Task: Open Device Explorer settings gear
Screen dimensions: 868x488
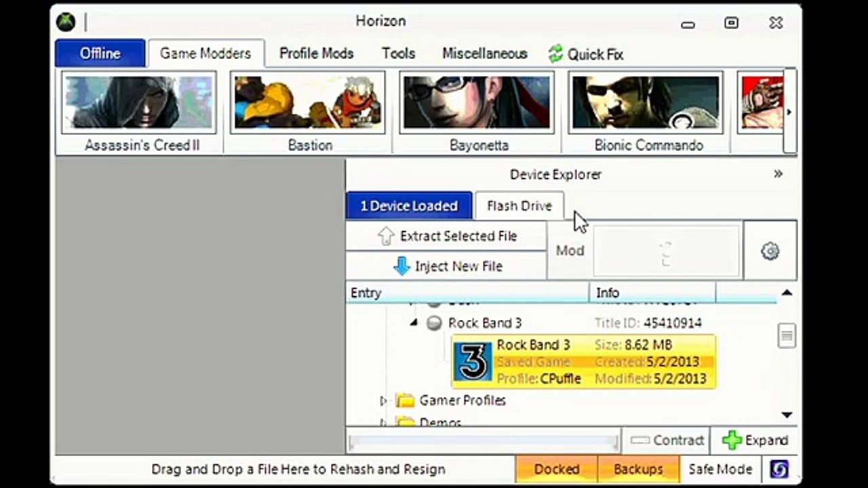Action: (x=770, y=251)
